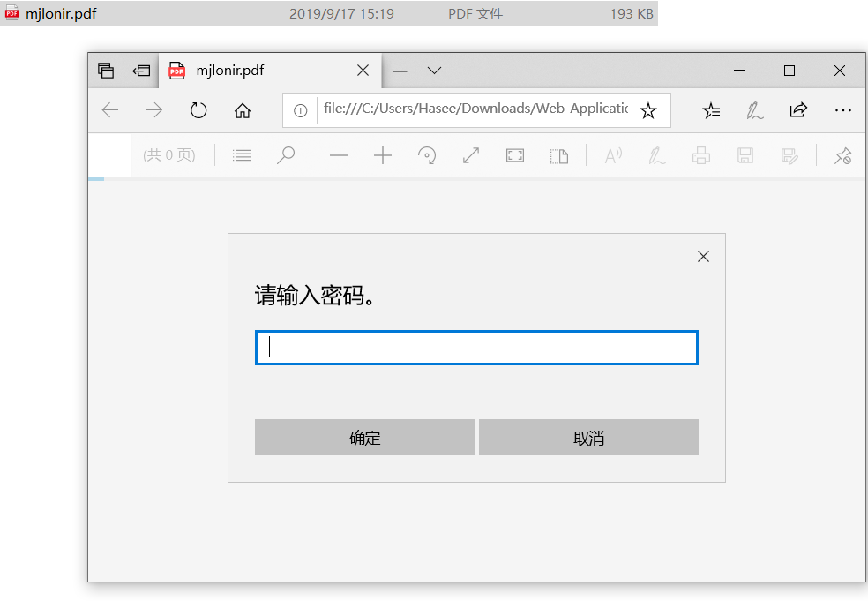This screenshot has height=601, width=868.
Task: Print the PDF document
Action: (x=700, y=155)
